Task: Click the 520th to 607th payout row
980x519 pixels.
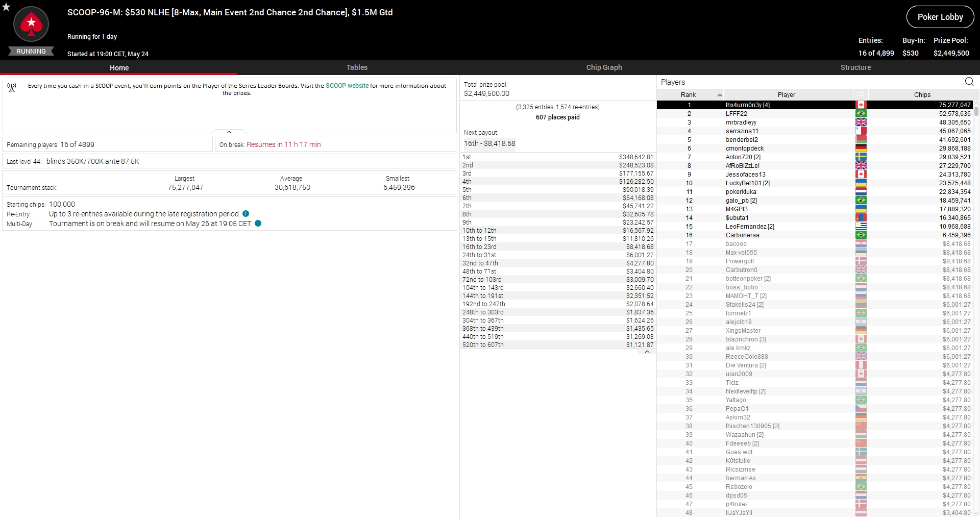Action: click(x=558, y=345)
